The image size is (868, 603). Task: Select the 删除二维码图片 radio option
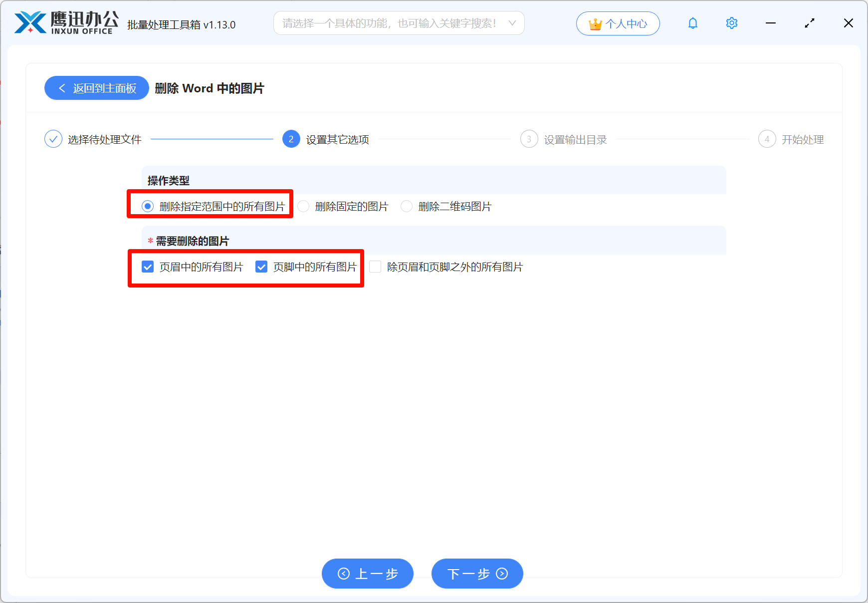tap(407, 206)
